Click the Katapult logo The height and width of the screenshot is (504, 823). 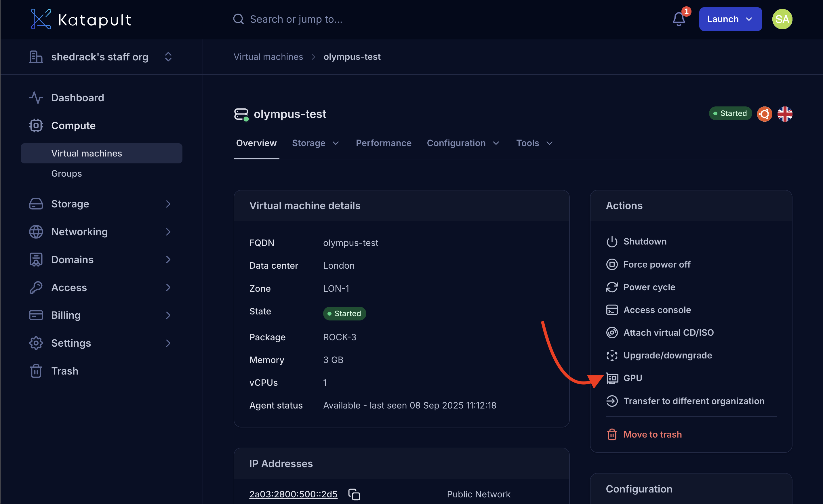tap(81, 19)
